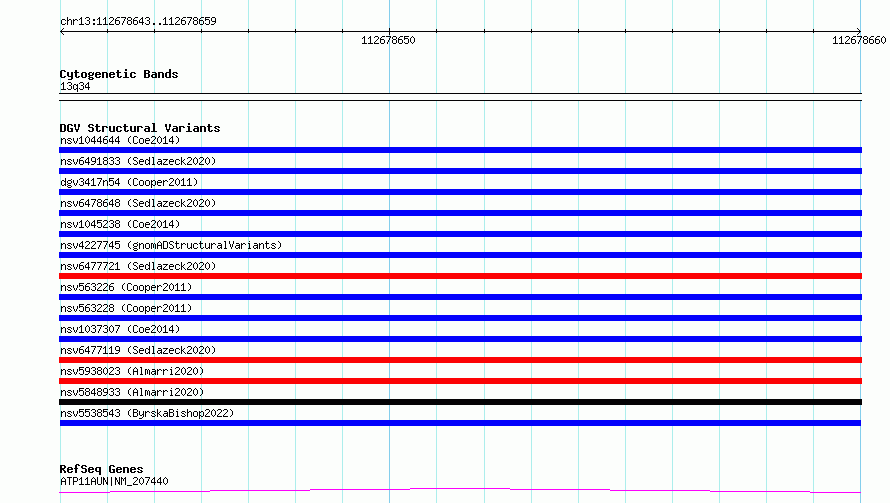Click the ATP11AUN|NM_207440 gene label
This screenshot has width=890, height=503.
click(114, 481)
